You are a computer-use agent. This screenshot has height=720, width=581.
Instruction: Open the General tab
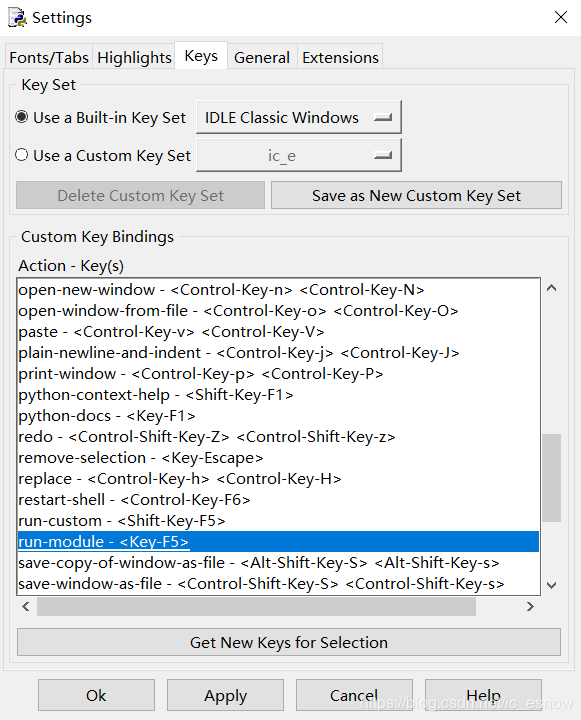[x=262, y=57]
